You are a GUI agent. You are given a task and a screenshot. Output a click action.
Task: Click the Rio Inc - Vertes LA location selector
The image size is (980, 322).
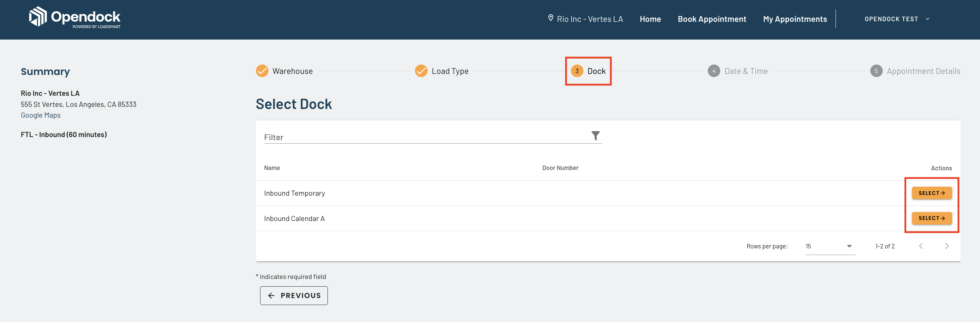(585, 19)
